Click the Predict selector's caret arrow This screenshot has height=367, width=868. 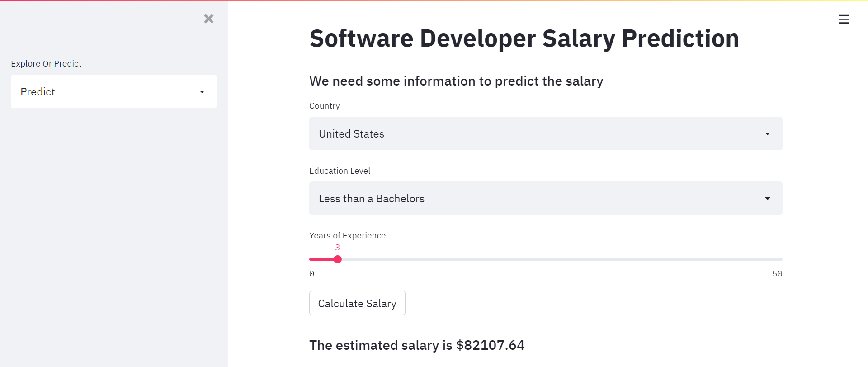tap(202, 92)
